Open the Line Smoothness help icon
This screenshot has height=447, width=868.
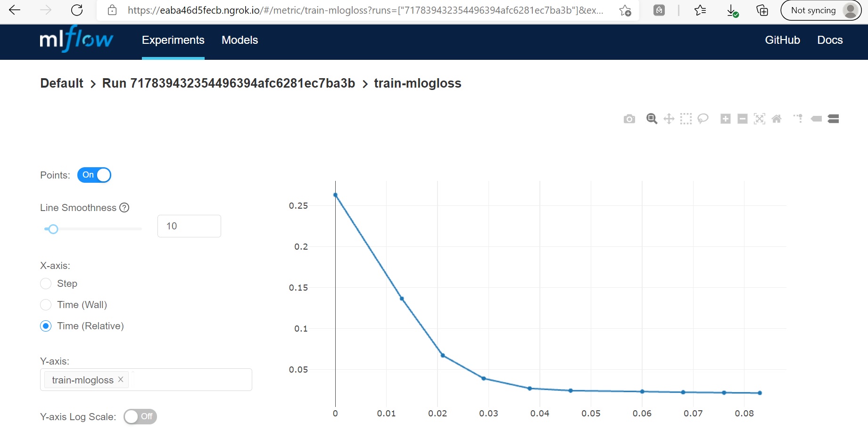[x=124, y=208]
